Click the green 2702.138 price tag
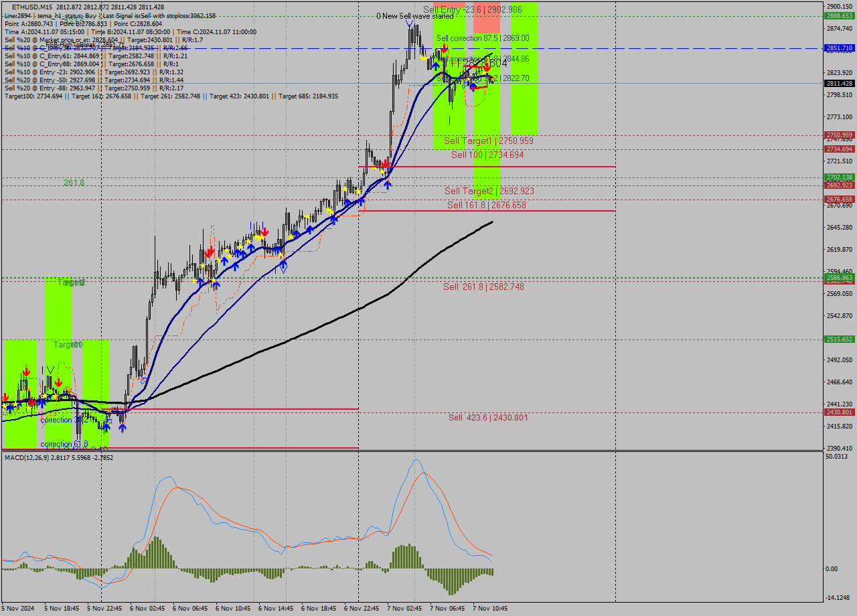 (839, 177)
